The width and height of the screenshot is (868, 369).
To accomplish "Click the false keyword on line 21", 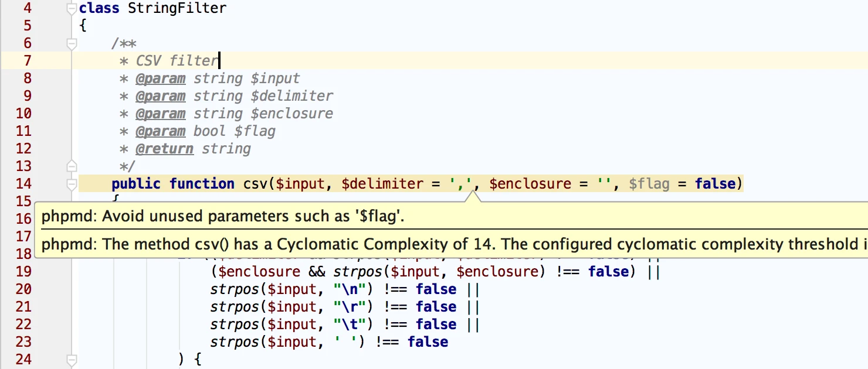I will click(x=436, y=306).
